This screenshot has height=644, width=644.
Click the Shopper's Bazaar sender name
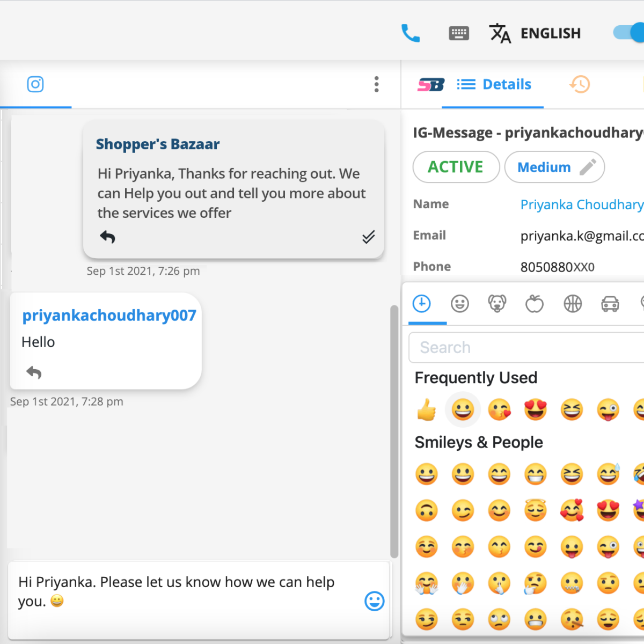point(158,144)
